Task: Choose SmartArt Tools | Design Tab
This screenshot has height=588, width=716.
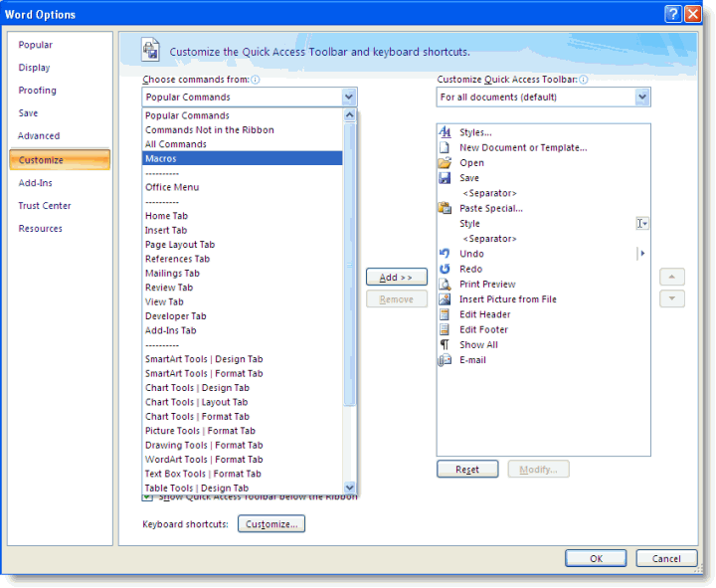Action: 243,359
